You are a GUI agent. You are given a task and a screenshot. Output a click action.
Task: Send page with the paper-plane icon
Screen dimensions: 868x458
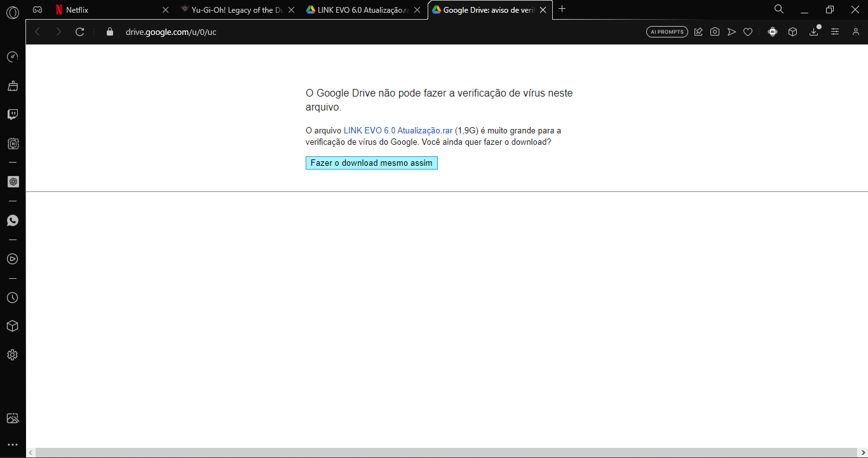click(x=731, y=32)
